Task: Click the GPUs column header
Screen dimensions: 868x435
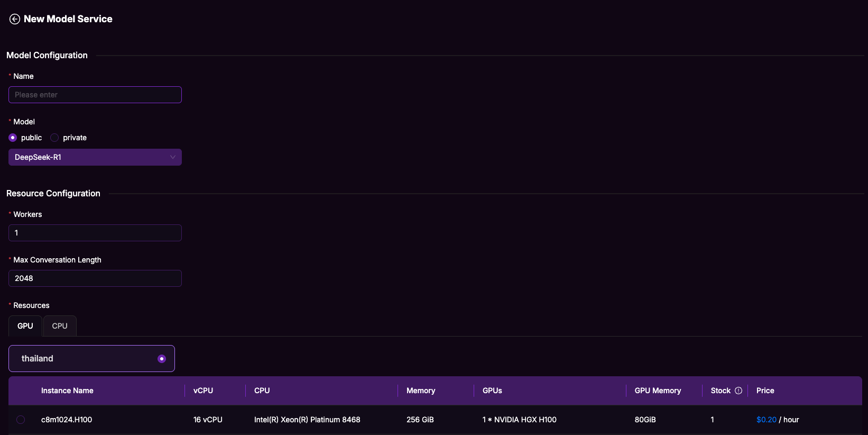Action: 492,391
